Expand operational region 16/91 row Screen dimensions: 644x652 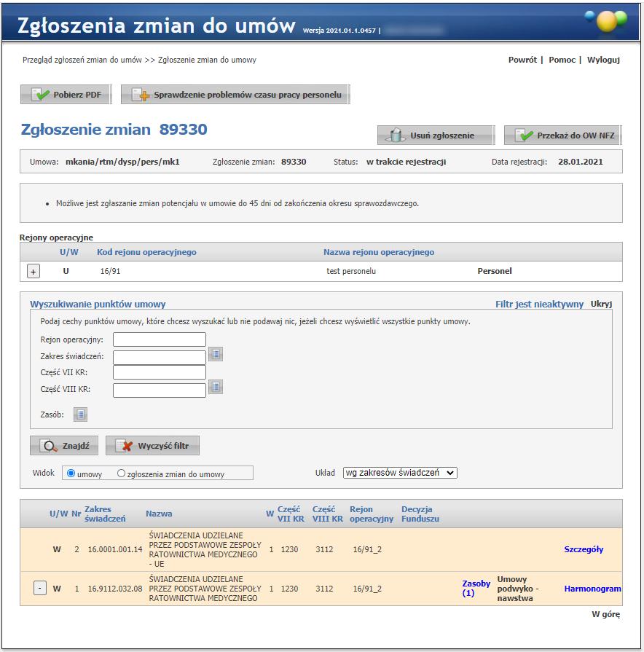34,271
